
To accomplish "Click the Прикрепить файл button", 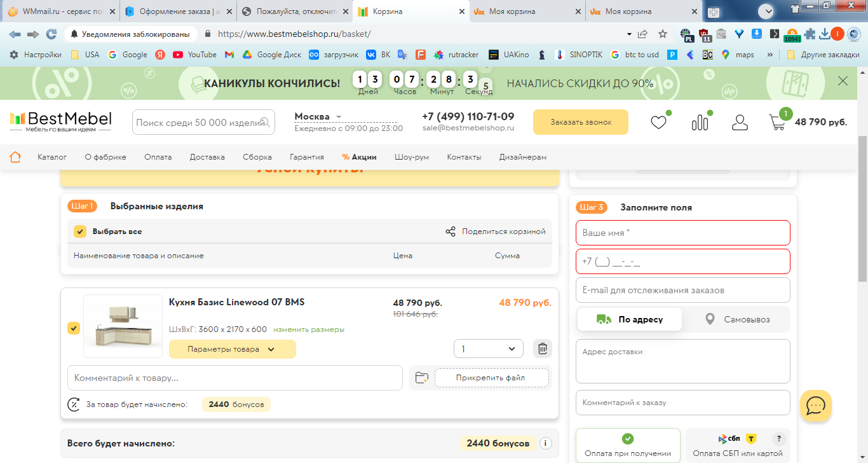I will tap(491, 378).
